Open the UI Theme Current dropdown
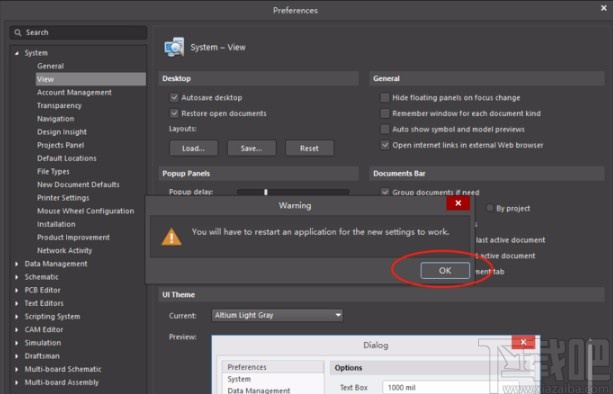 [277, 315]
